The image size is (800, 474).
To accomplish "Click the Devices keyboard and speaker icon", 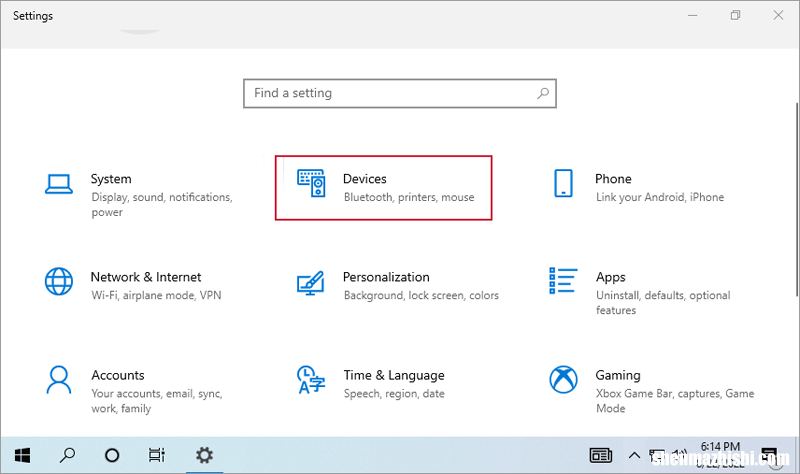I will coord(311,183).
